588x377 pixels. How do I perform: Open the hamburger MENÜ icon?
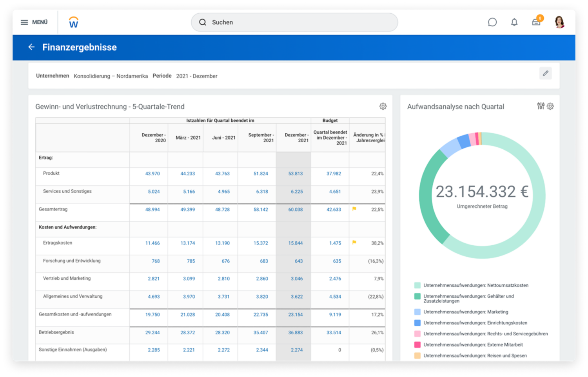pos(24,22)
